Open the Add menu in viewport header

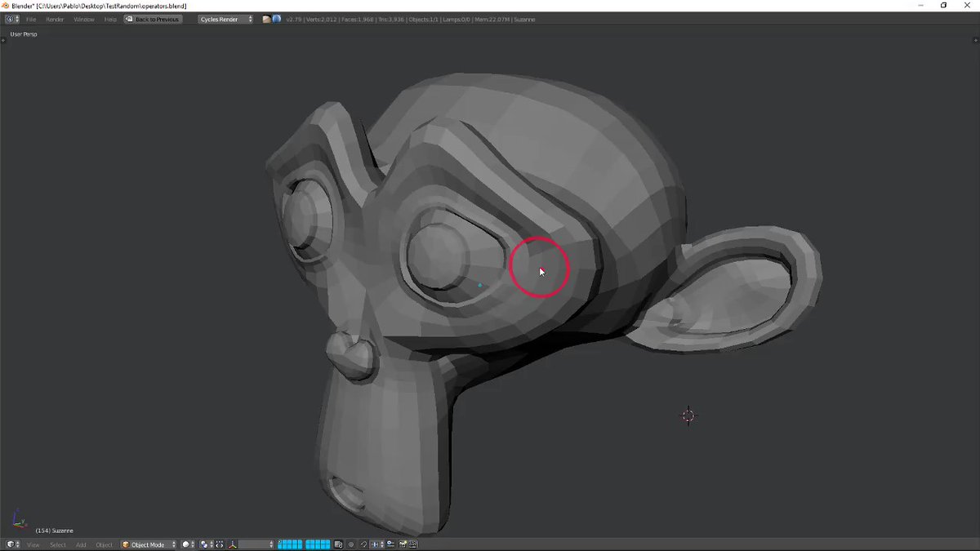click(81, 544)
